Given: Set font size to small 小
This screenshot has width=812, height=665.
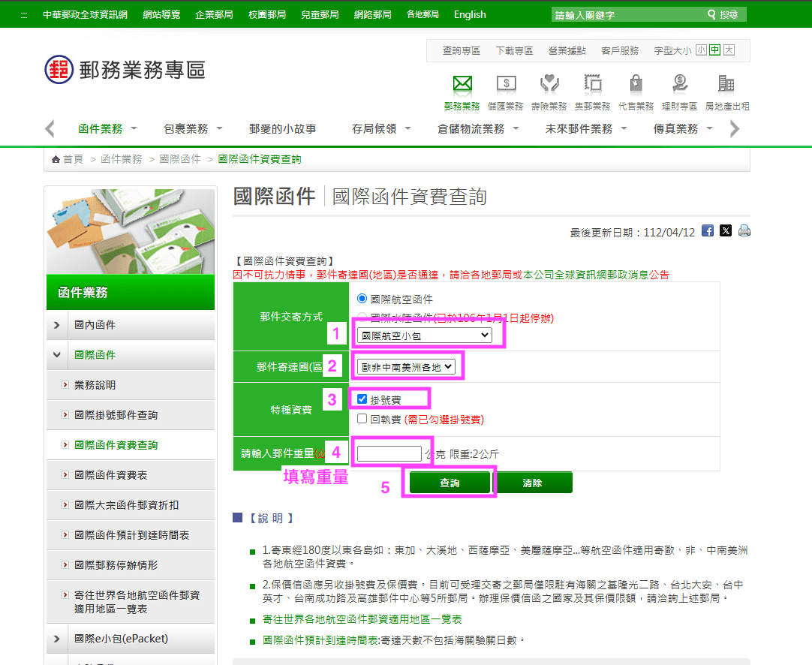Looking at the screenshot, I should (x=701, y=50).
